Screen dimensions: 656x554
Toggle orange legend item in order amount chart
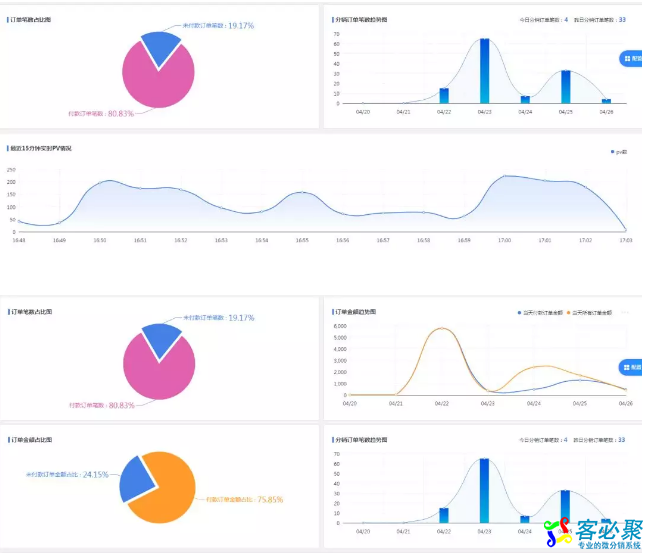595,313
